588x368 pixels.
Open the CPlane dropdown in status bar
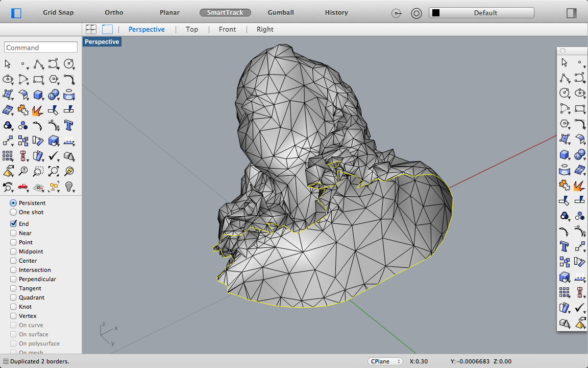pos(385,361)
